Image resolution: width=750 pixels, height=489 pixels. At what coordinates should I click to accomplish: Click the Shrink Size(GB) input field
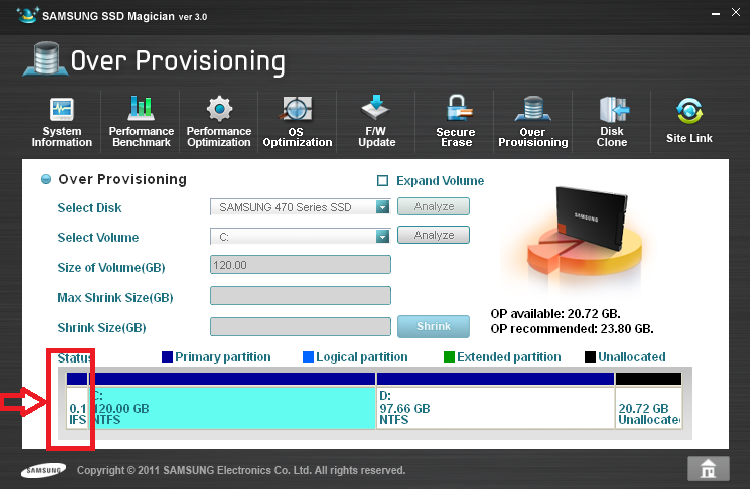(300, 327)
